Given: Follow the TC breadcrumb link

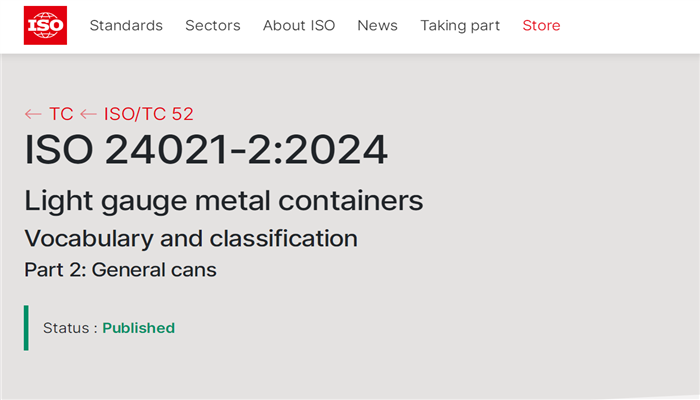Looking at the screenshot, I should coord(61,114).
